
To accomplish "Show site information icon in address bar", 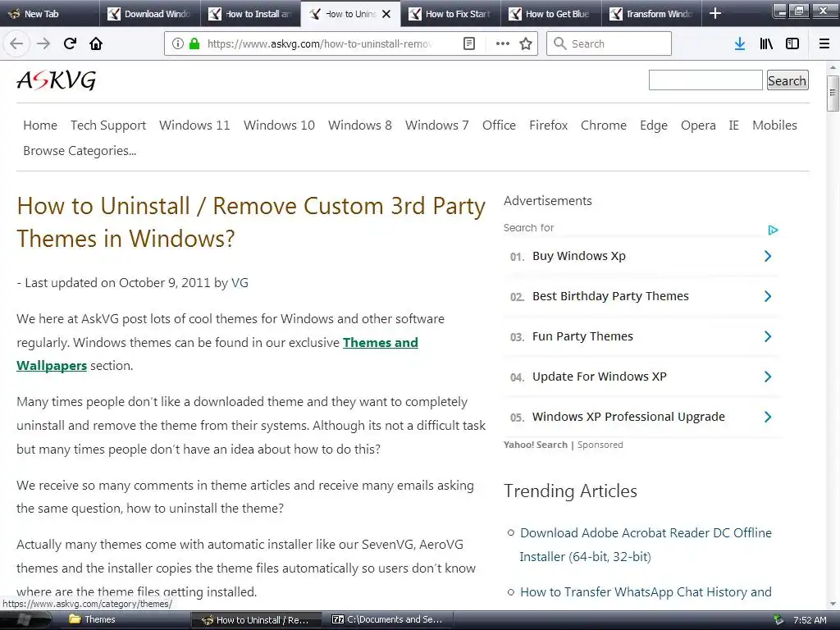I will click(178, 43).
